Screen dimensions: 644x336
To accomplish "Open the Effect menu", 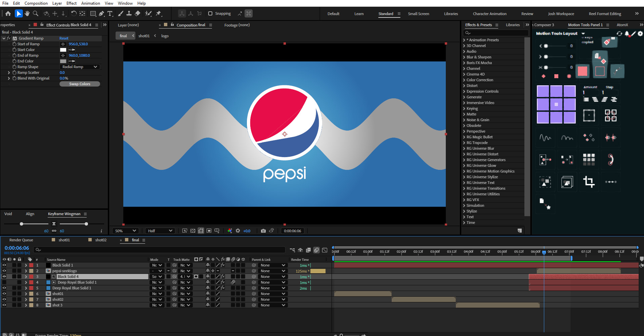I will (x=72, y=3).
